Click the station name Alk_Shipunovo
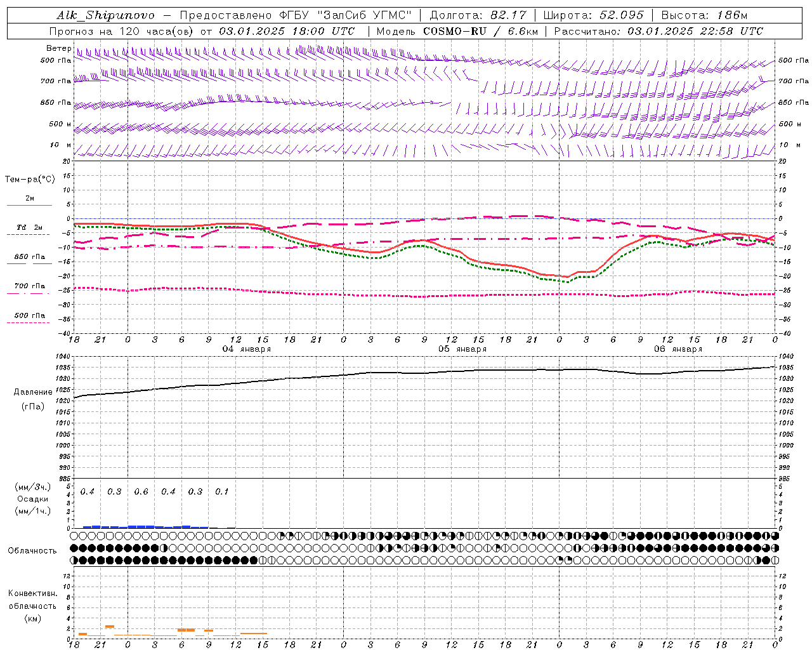812x650 pixels. pyautogui.click(x=105, y=15)
